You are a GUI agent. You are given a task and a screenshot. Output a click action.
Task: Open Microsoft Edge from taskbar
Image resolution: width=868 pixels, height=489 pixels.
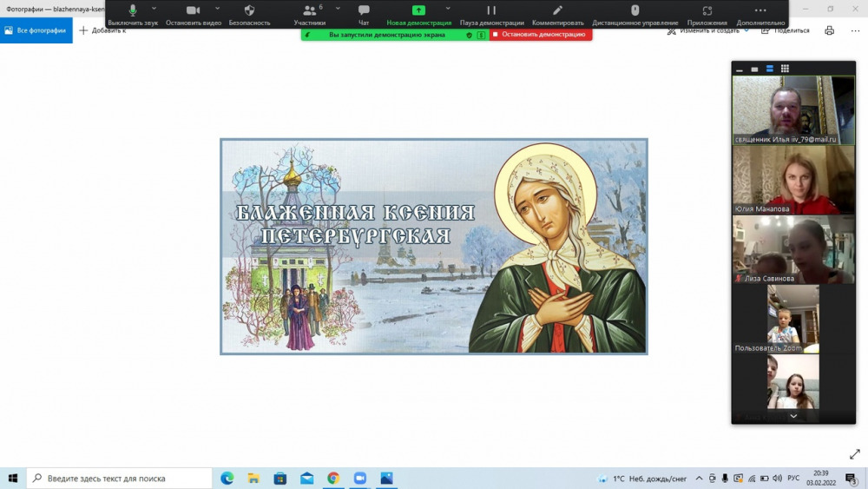tap(227, 478)
